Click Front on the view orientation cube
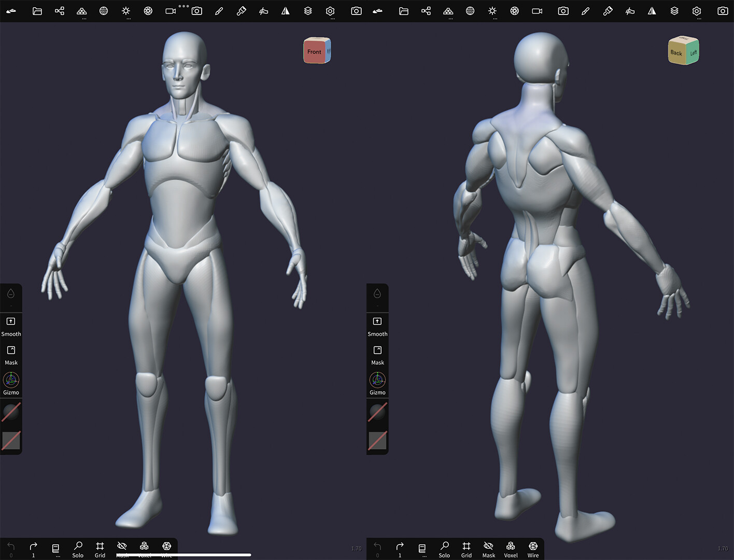Viewport: 734px width, 560px height. [x=315, y=51]
